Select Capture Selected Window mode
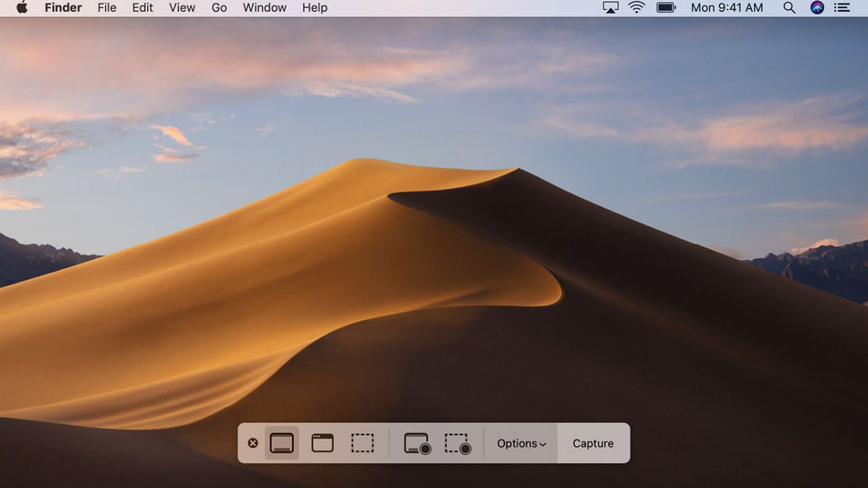This screenshot has height=488, width=868. tap(322, 443)
